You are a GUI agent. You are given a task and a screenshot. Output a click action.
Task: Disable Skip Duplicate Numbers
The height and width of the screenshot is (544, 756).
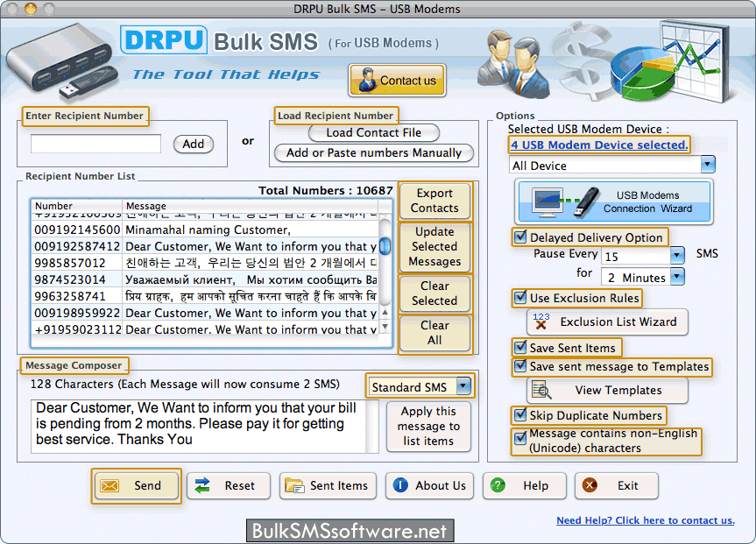coord(520,414)
